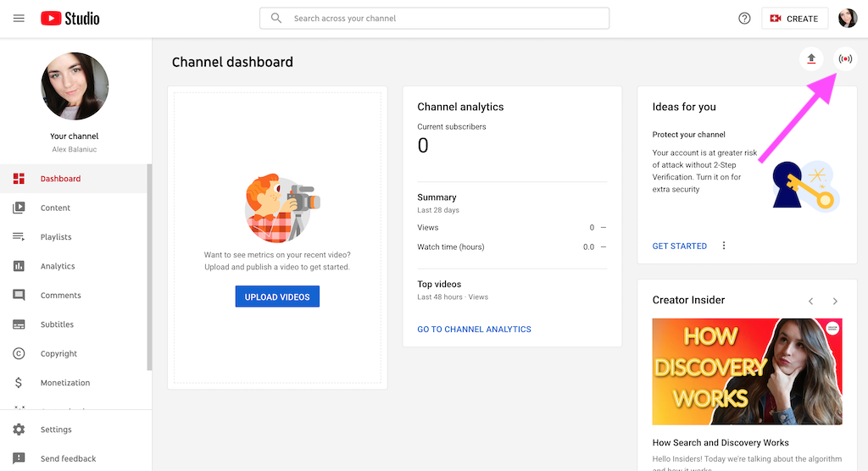Go to previous Creator Insider item
This screenshot has height=471, width=868.
click(x=811, y=301)
